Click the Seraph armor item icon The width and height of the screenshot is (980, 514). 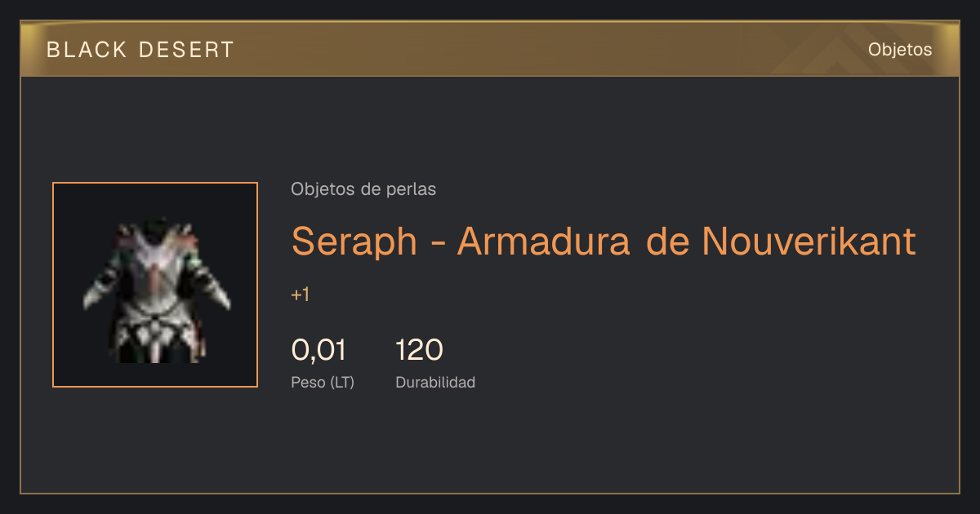pos(155,285)
